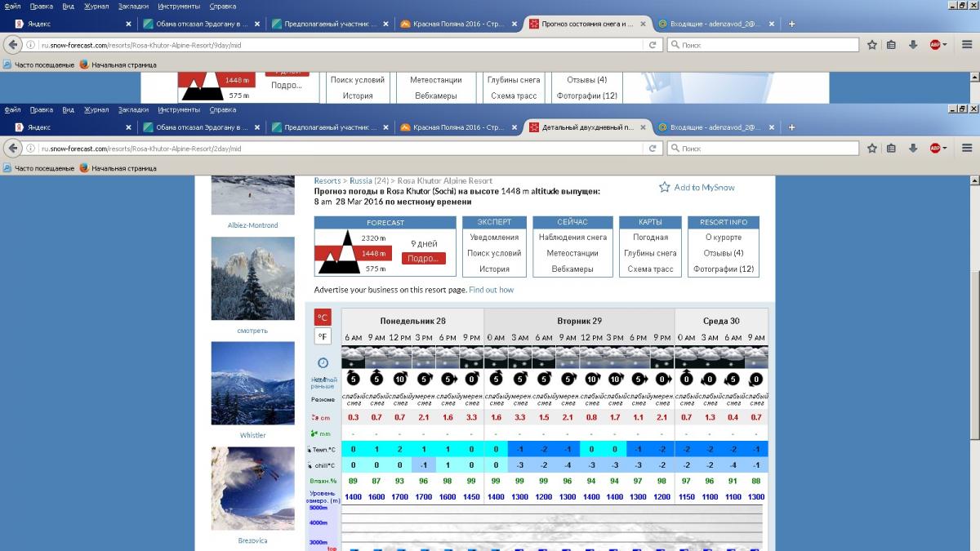Image resolution: width=980 pixels, height=551 pixels.
Task: Click the Monday 12 PM wind speed 10 icon
Action: (x=400, y=379)
